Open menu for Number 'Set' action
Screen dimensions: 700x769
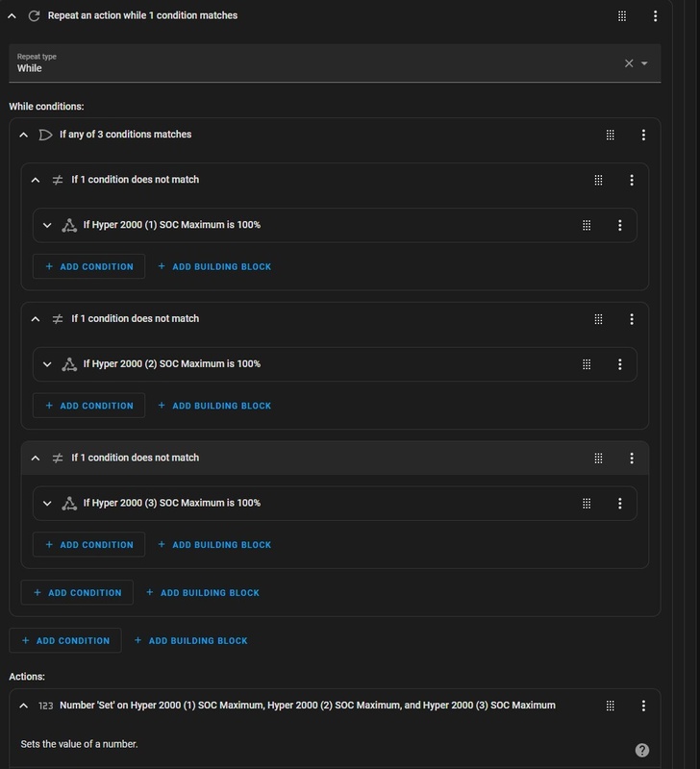(x=643, y=706)
